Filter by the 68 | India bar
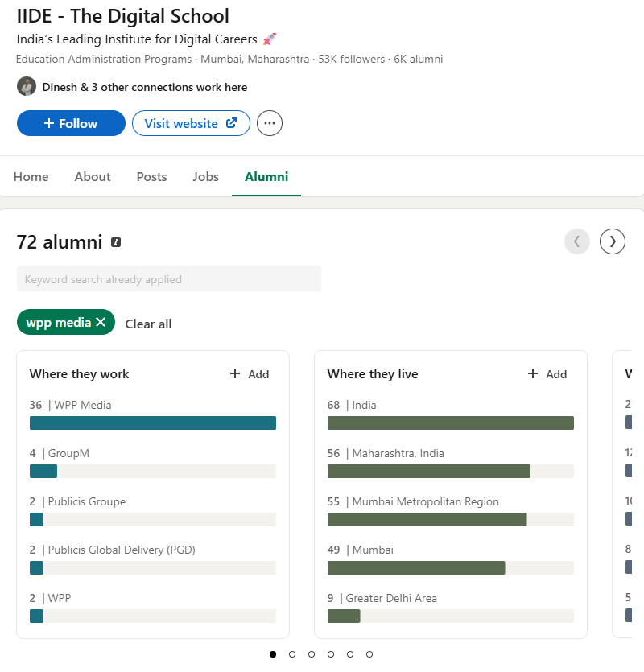 pos(451,423)
